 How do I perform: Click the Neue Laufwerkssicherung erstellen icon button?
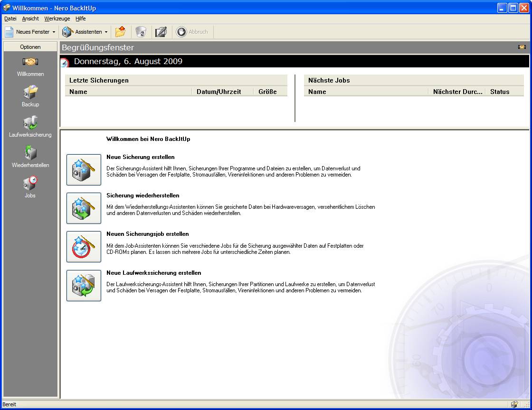point(84,286)
